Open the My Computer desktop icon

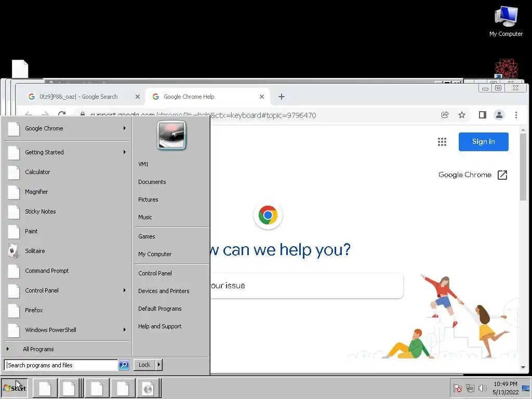click(506, 21)
